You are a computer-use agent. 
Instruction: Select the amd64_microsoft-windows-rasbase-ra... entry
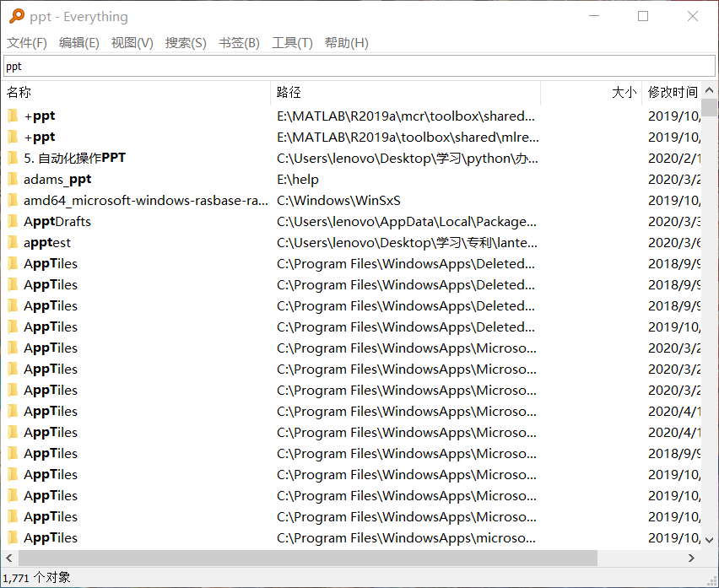coord(146,200)
